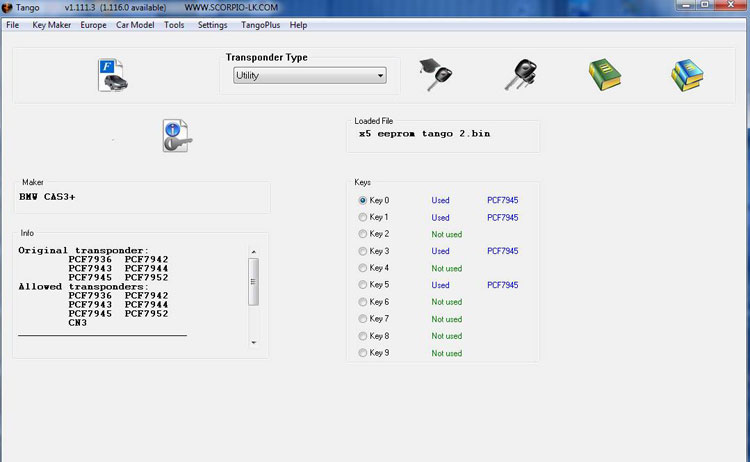Open the Help menu

coord(298,25)
